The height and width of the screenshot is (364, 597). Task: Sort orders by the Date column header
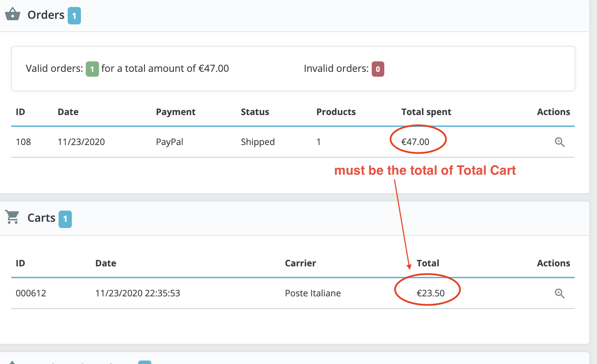click(x=68, y=112)
